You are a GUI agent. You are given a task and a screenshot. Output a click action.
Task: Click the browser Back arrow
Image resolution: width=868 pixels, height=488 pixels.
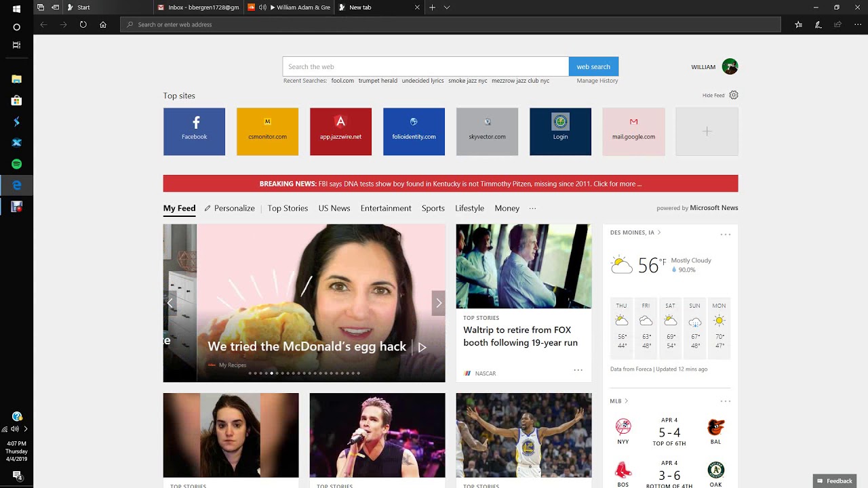click(43, 24)
